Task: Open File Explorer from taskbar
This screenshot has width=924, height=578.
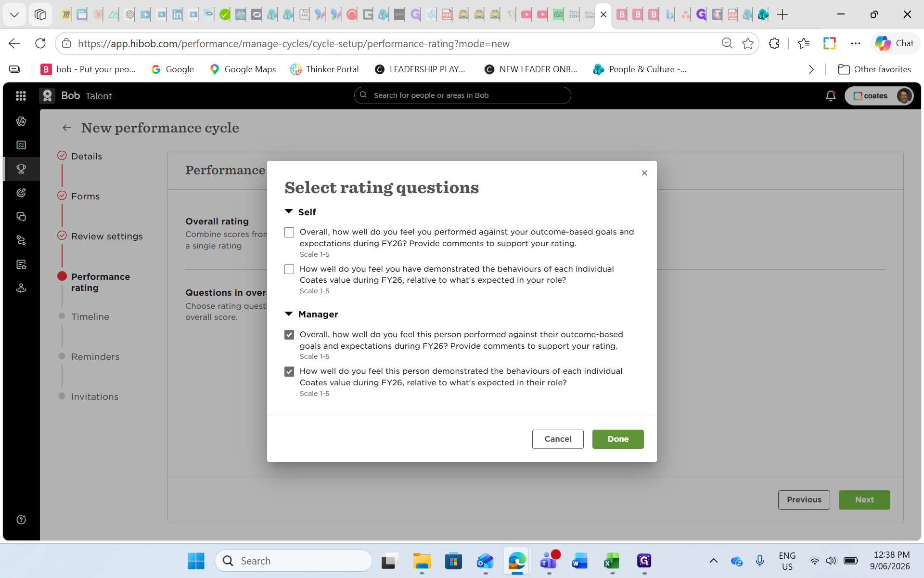Action: 422,561
